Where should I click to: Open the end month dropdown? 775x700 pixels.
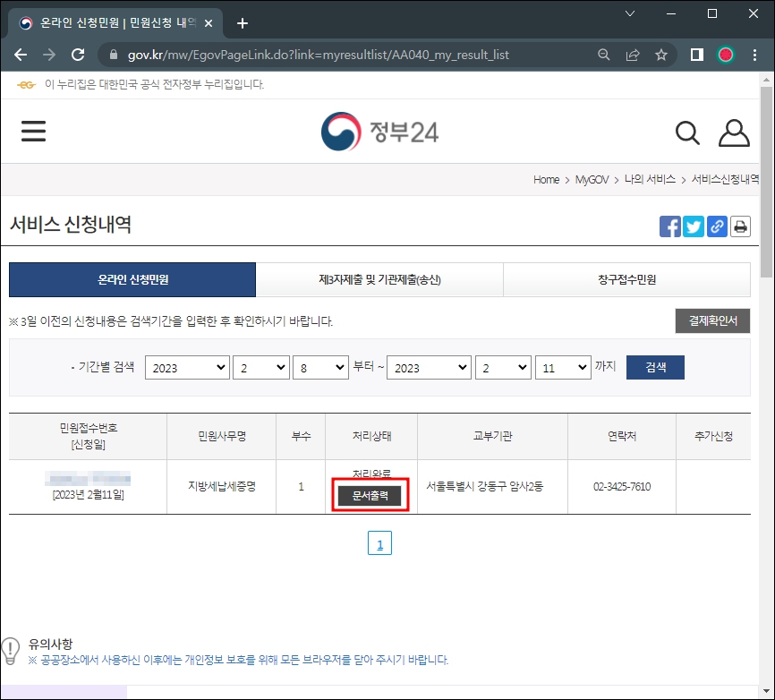point(503,367)
